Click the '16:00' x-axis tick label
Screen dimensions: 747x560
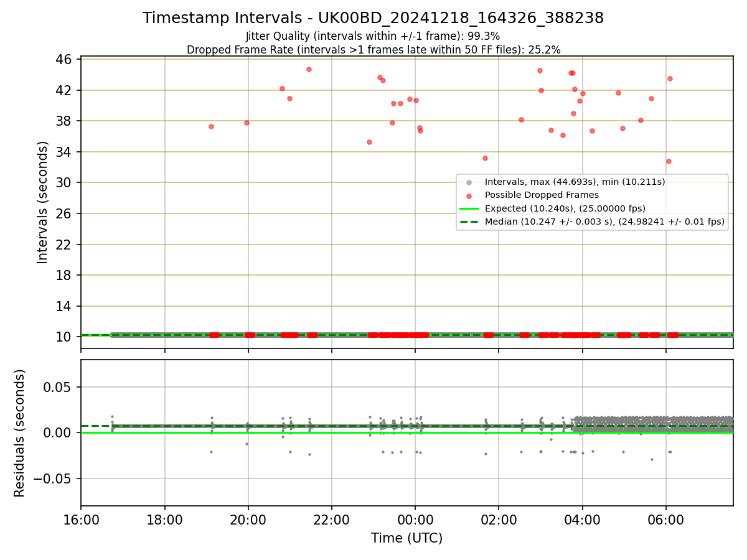click(x=81, y=519)
